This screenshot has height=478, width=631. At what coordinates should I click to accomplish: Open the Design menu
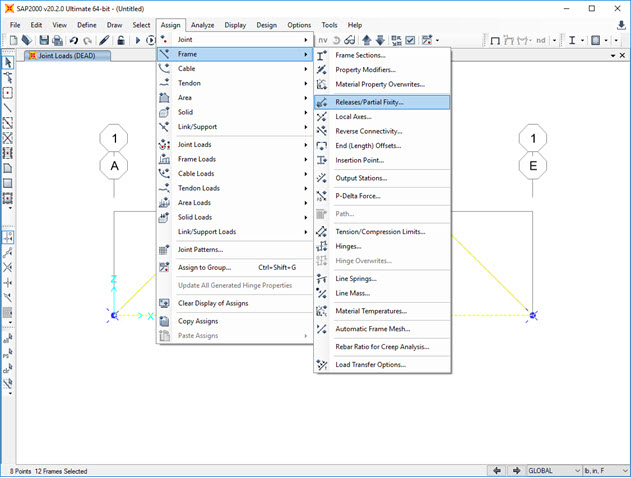coord(266,25)
